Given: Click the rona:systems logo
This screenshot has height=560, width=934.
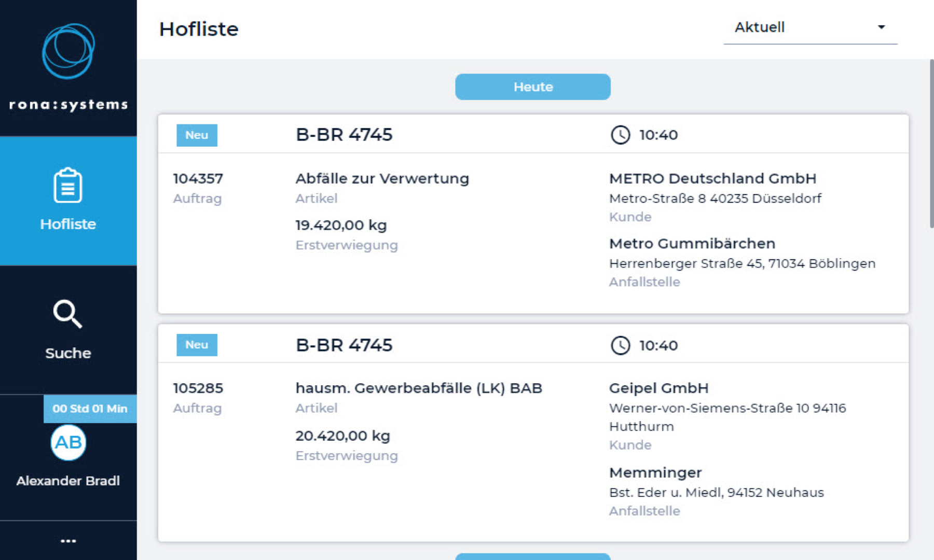Looking at the screenshot, I should [68, 67].
